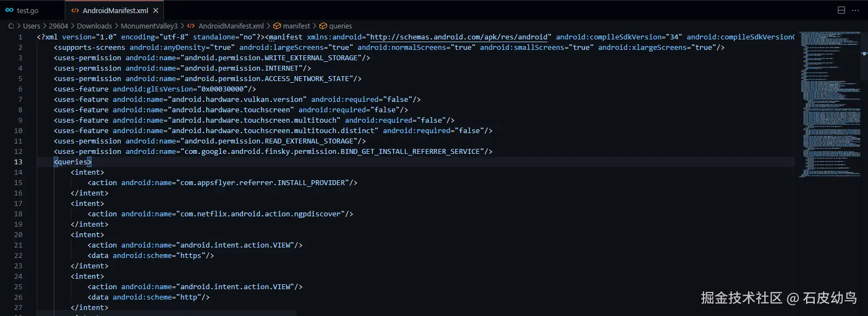Image resolution: width=868 pixels, height=316 pixels.
Task: Click the queries symbol icon in breadcrumbs
Action: click(324, 26)
